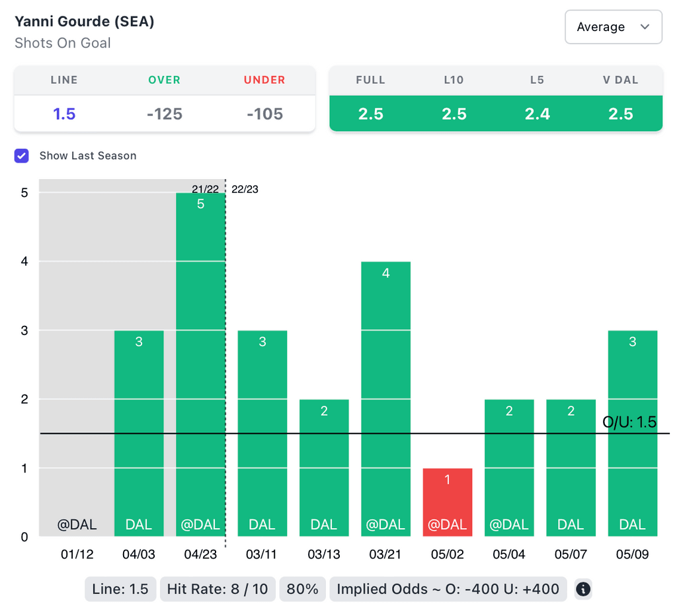Click the 03/11 DAL bar

(262, 434)
